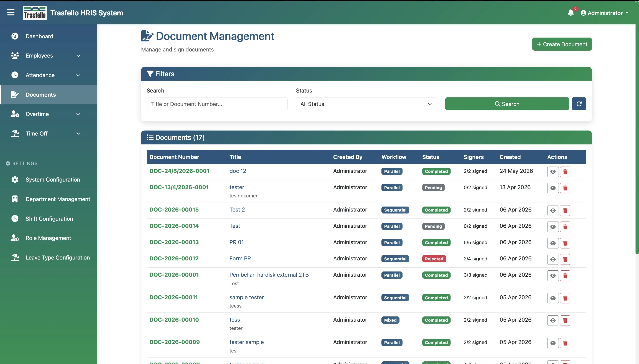639x364 pixels.
Task: Delete DOC-13/4/2026-0001 with trash icon
Action: [x=565, y=188]
